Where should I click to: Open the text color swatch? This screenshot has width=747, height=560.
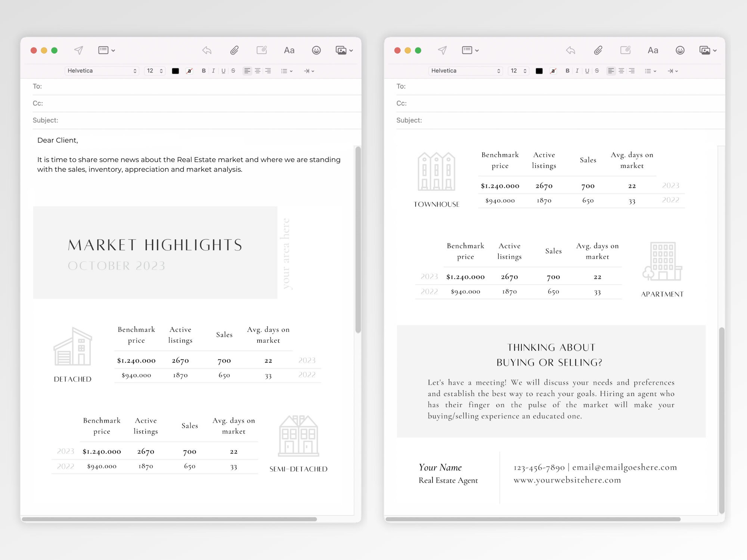pos(175,71)
